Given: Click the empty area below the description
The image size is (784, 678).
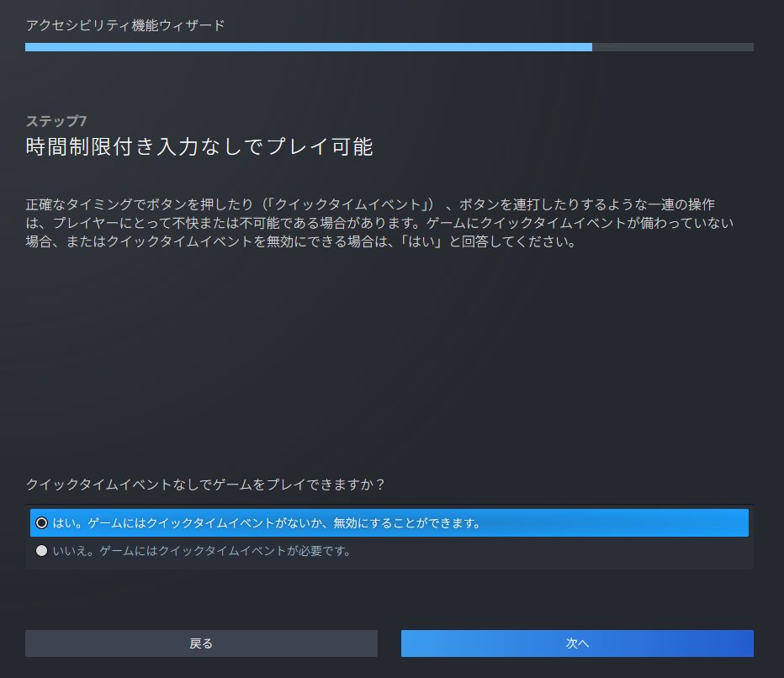Looking at the screenshot, I should tap(387, 353).
